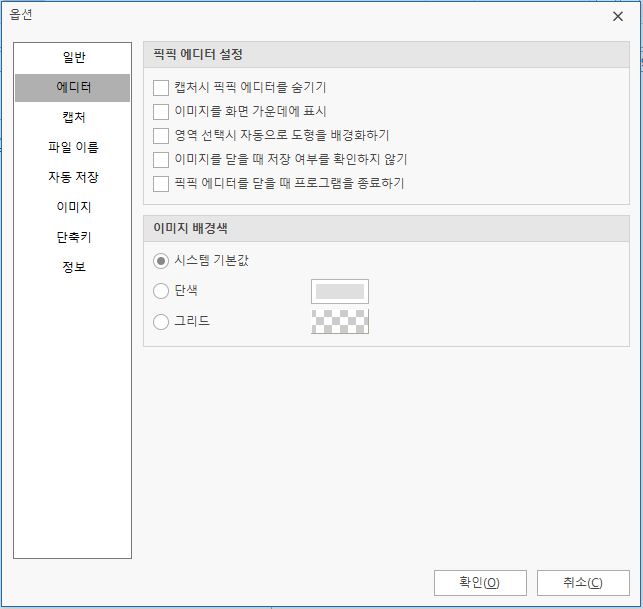
Task: Open the 정보 page
Action: pos(73,267)
